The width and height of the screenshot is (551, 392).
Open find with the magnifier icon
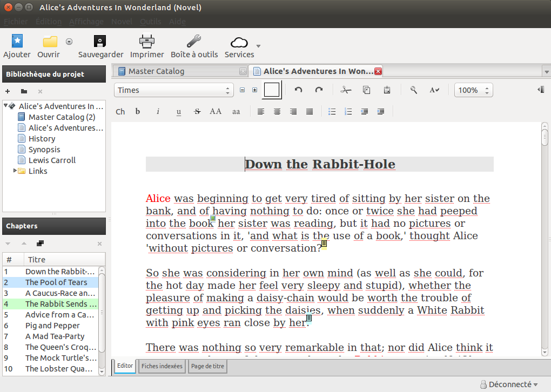point(414,90)
